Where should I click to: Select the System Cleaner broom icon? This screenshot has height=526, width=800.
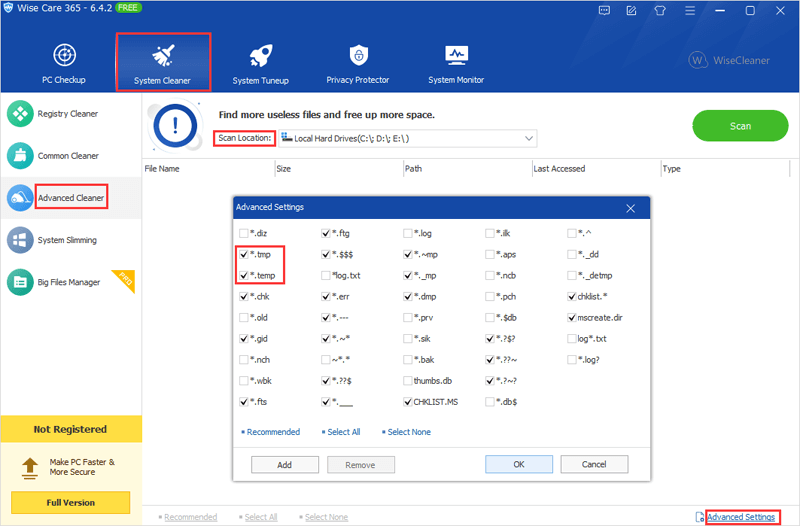pyautogui.click(x=163, y=55)
